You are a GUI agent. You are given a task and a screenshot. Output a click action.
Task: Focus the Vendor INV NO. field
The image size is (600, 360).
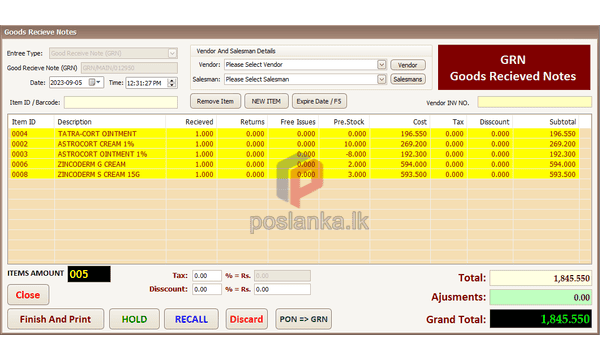coord(534,102)
